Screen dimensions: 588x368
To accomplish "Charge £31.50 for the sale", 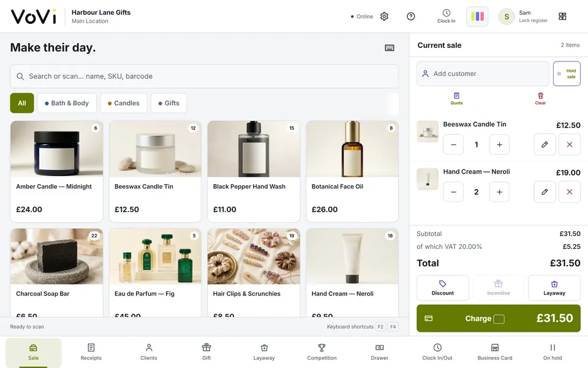I will [499, 318].
